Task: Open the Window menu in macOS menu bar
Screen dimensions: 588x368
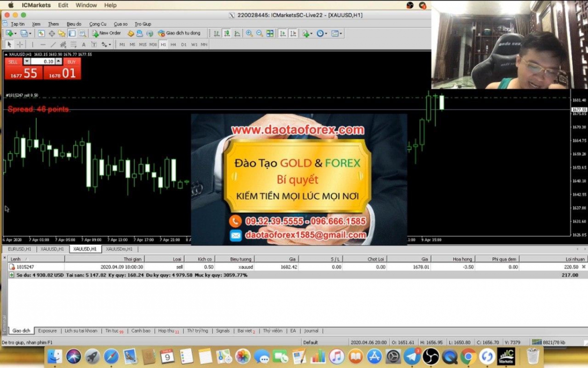Action: tap(86, 5)
